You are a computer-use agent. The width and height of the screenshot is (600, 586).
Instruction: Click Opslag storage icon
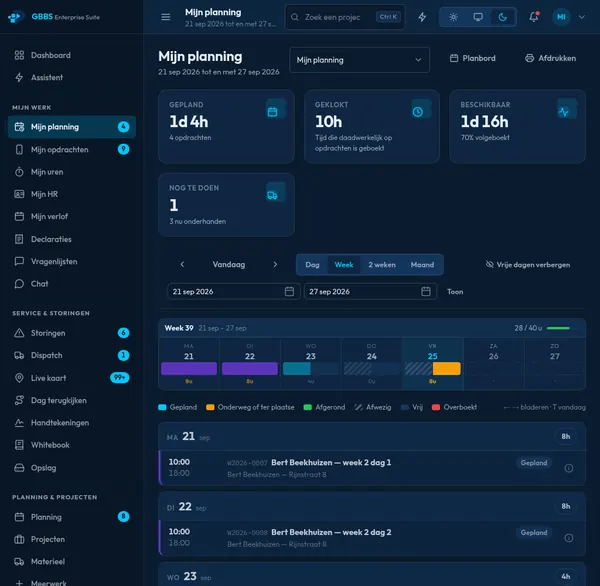tap(19, 468)
